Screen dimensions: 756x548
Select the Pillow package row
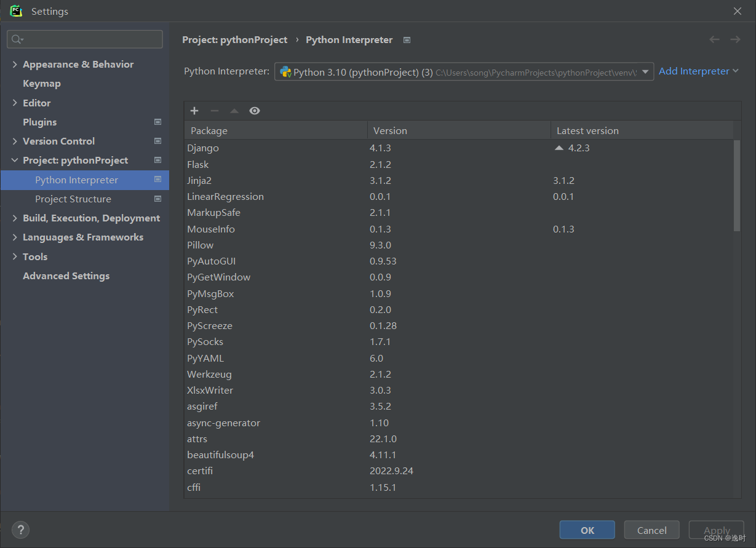pyautogui.click(x=459, y=245)
